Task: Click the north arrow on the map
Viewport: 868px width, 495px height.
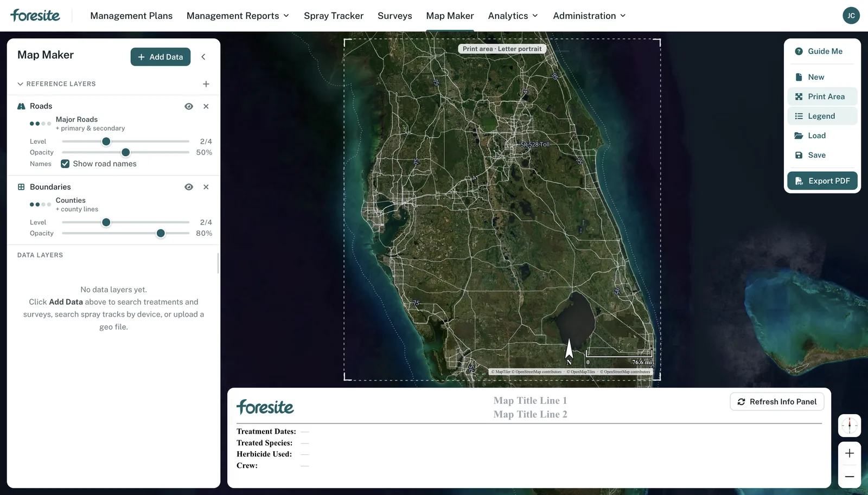Action: (x=569, y=351)
